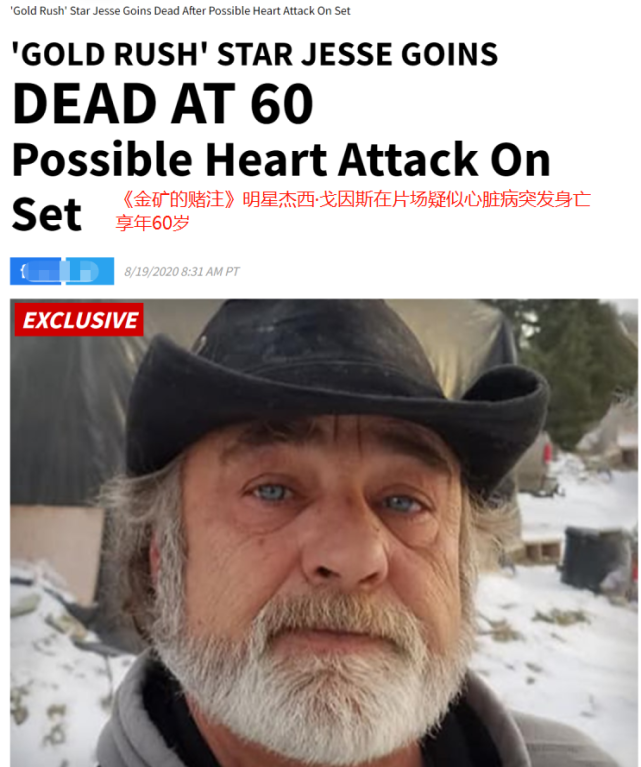641x767 pixels.
Task: Click the "'GOLD RUSH' STAR JESSE GOINS" headline
Action: (x=254, y=54)
